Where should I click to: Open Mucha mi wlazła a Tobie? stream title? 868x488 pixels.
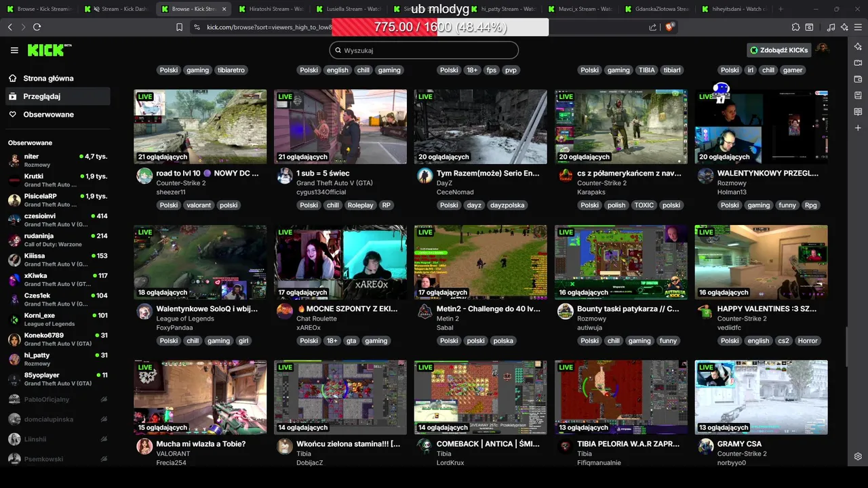click(201, 444)
